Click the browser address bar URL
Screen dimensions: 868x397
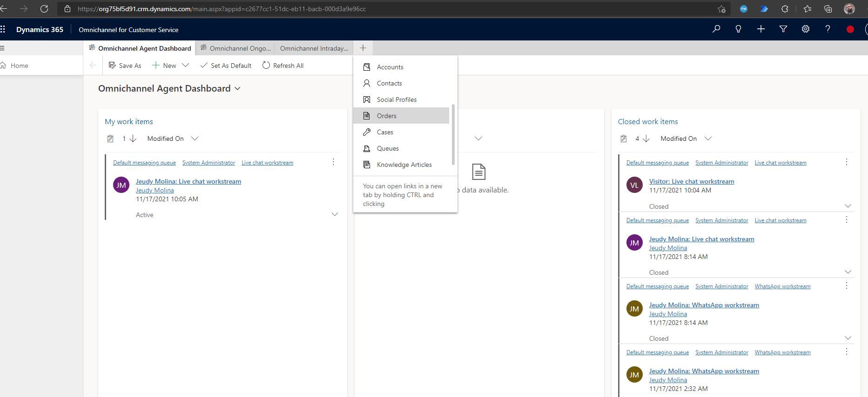222,9
